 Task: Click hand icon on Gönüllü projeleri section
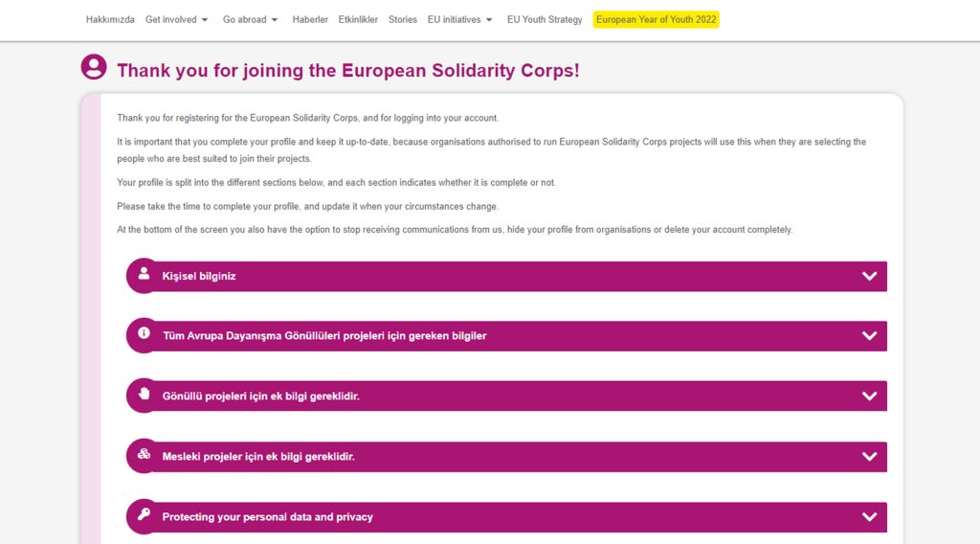point(144,394)
